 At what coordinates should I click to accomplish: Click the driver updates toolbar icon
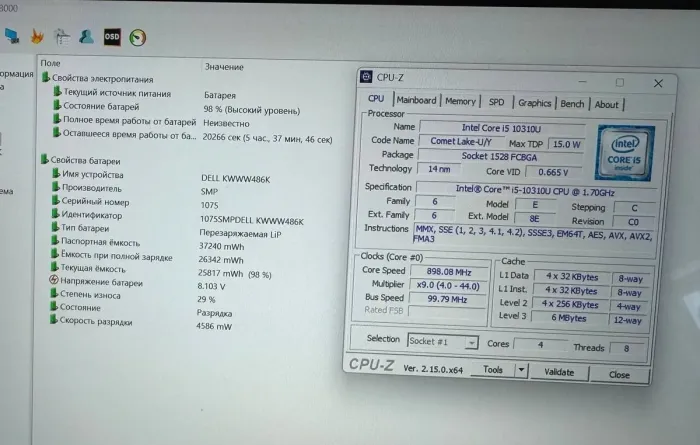pos(62,37)
